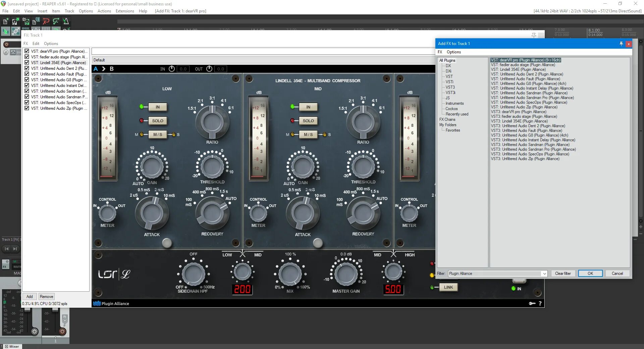Image resolution: width=644 pixels, height=349 pixels.
Task: Uncheck Unfiltered Audio Fault in FX chain
Action: tap(27, 74)
